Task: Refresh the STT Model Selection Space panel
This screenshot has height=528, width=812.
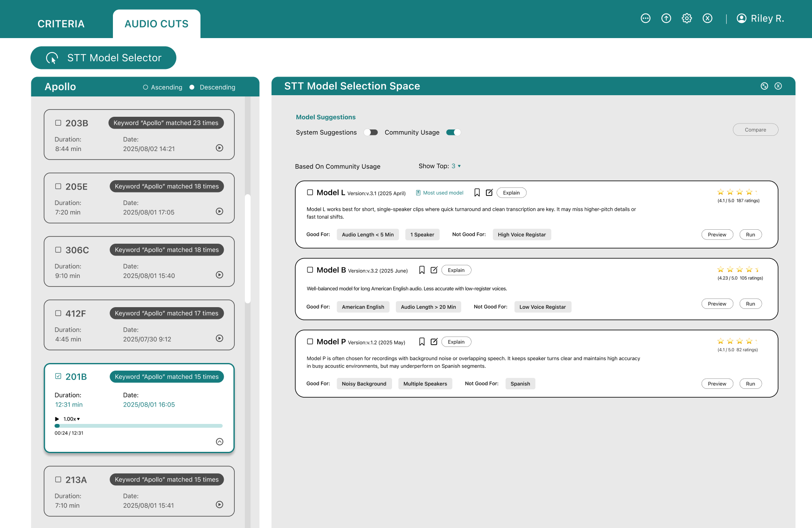Action: [764, 86]
